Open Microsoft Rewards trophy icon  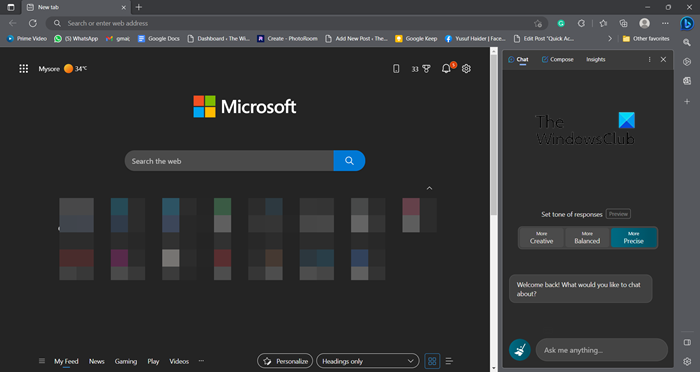point(421,69)
